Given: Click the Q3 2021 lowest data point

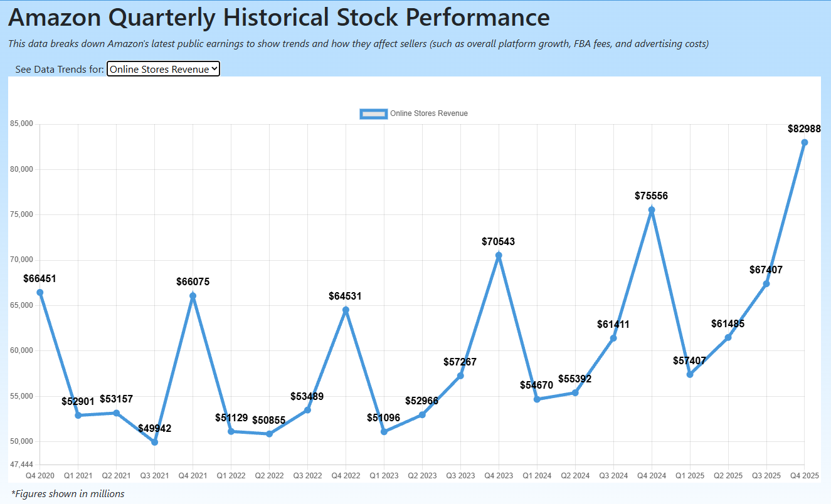Looking at the screenshot, I should 154,442.
